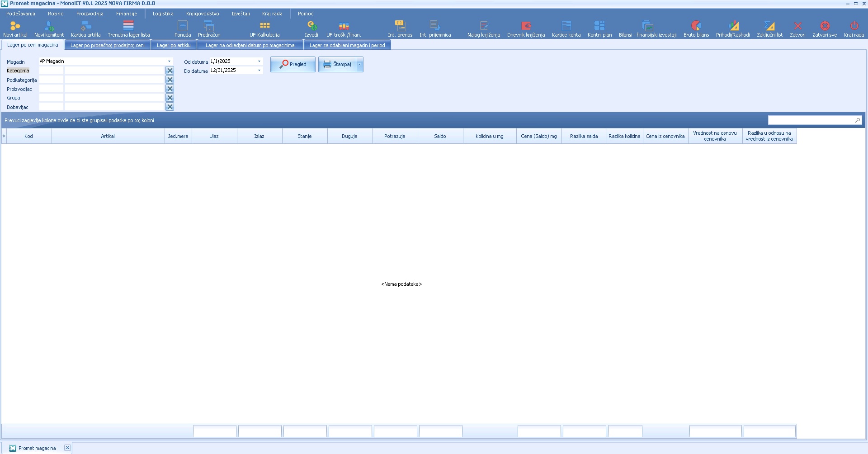Sort by the Kod column header
868x454 pixels.
pyautogui.click(x=29, y=136)
